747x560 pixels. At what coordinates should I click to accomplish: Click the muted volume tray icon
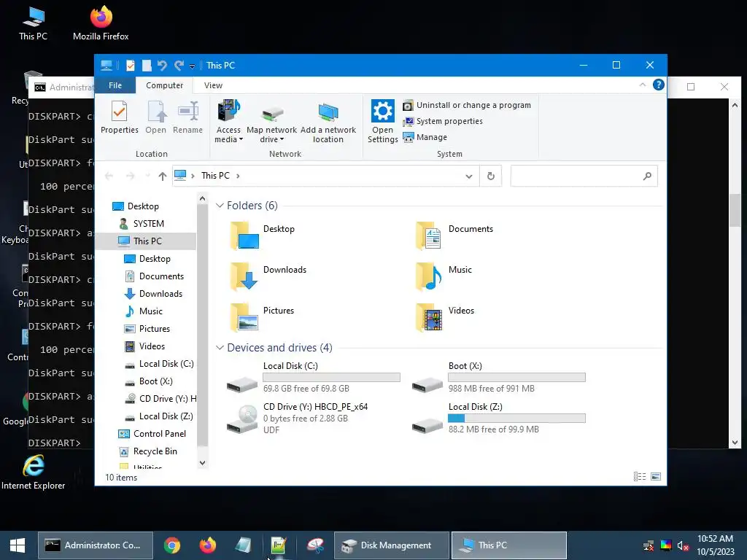pyautogui.click(x=683, y=545)
